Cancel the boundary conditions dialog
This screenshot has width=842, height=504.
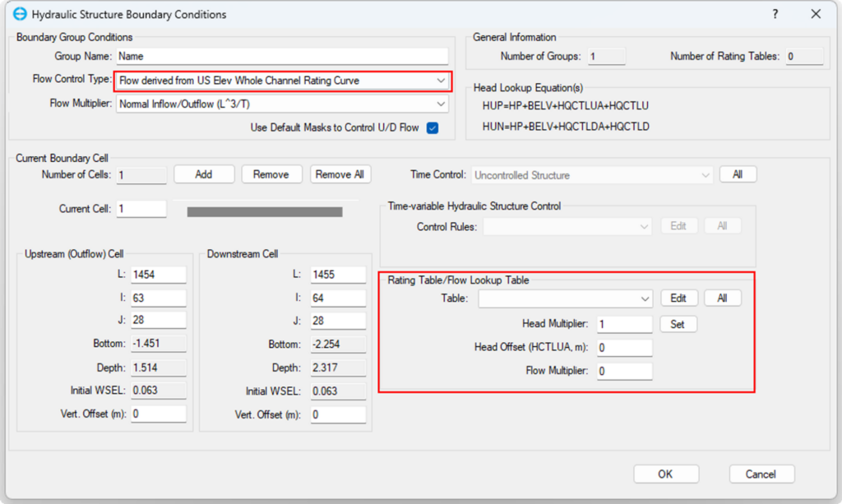pyautogui.click(x=761, y=474)
